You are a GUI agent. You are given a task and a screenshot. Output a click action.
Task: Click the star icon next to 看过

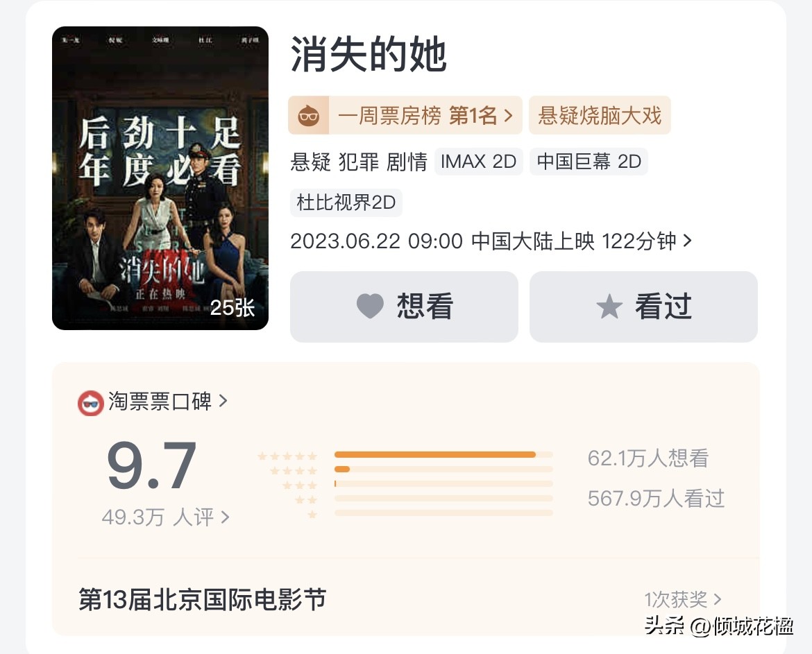[609, 307]
